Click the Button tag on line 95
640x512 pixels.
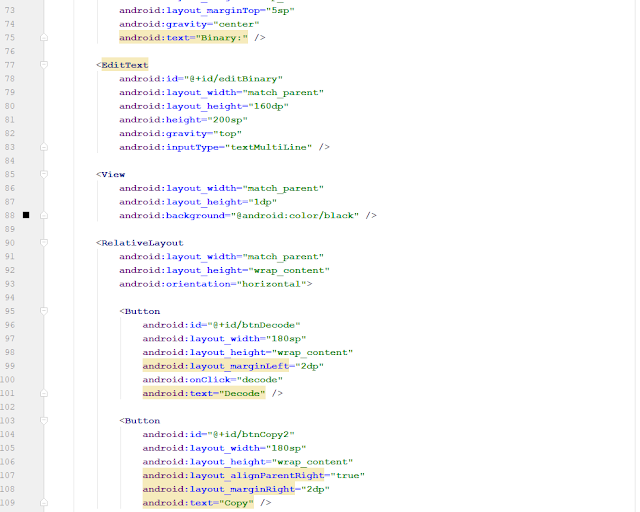point(142,312)
